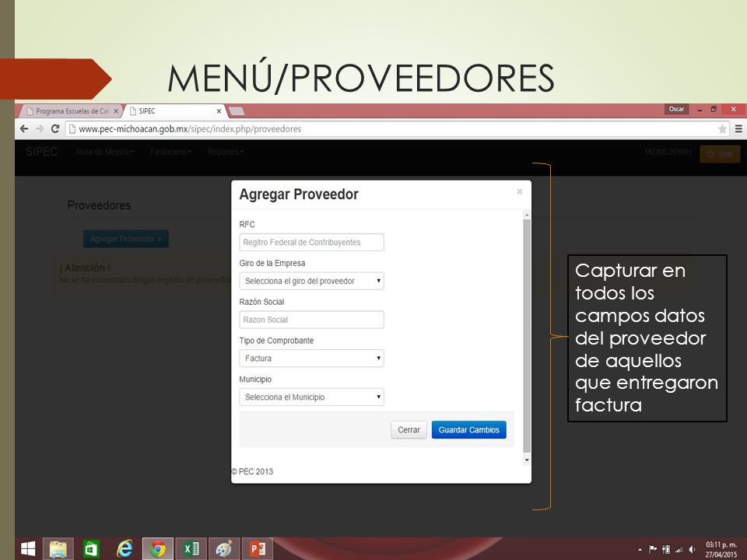
Task: Open Selecciona el Municipio dropdown
Action: pos(311,397)
